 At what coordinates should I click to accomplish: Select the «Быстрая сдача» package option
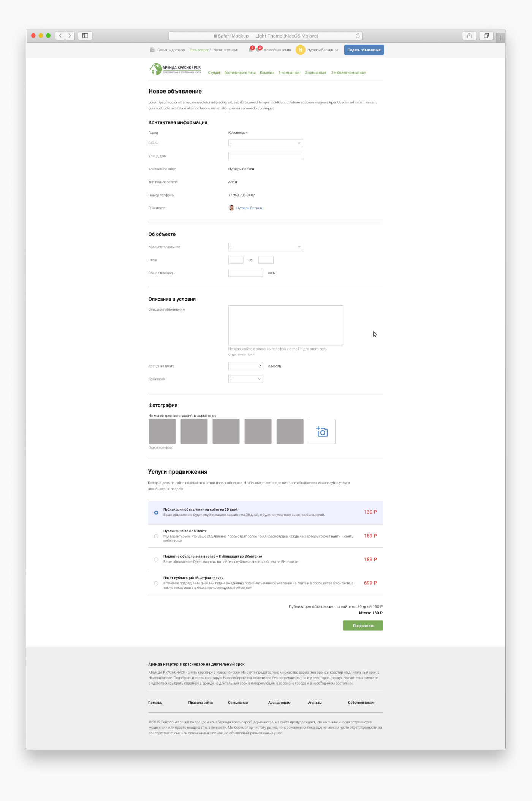click(x=156, y=584)
